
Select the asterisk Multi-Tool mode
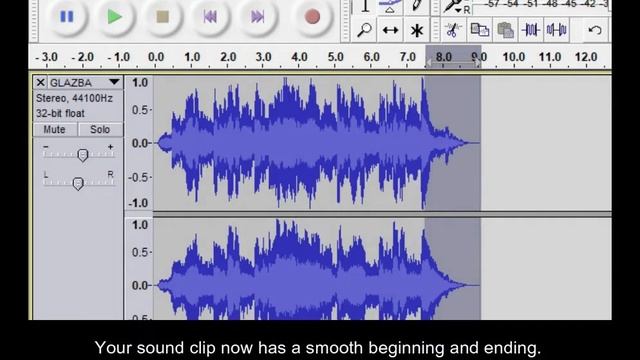pos(417,30)
